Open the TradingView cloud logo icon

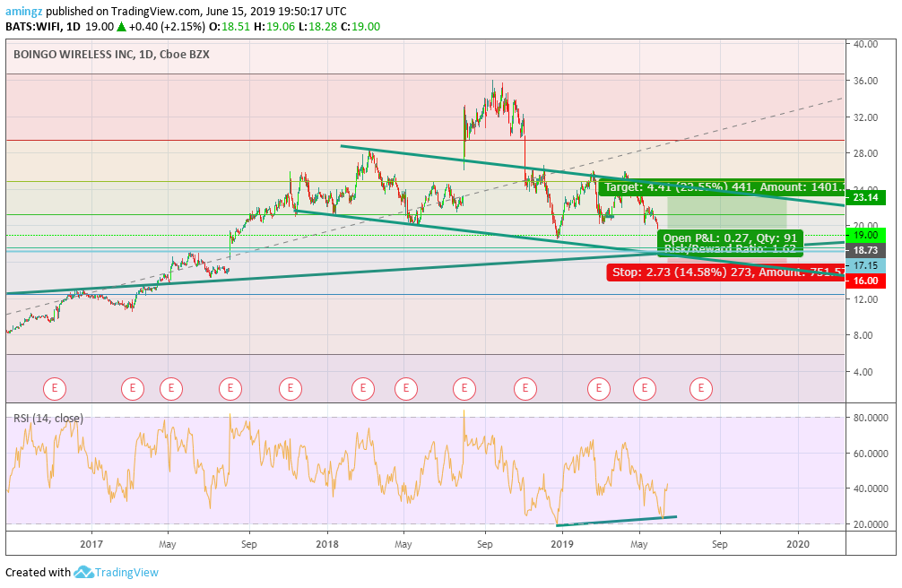(x=83, y=573)
